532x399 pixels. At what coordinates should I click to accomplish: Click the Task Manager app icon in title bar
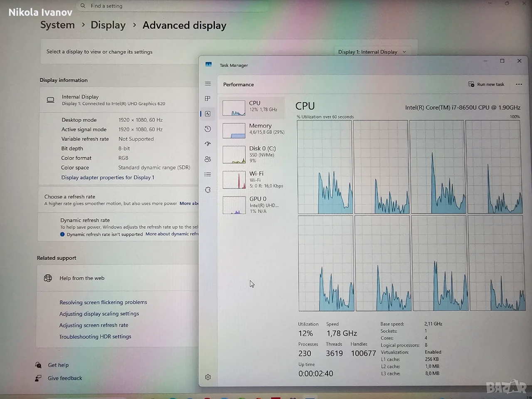click(209, 64)
